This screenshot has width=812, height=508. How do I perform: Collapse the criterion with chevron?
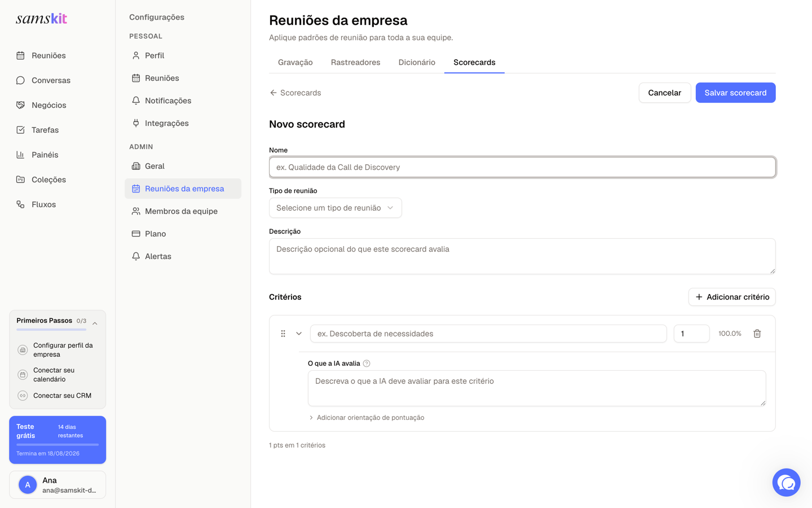point(299,334)
